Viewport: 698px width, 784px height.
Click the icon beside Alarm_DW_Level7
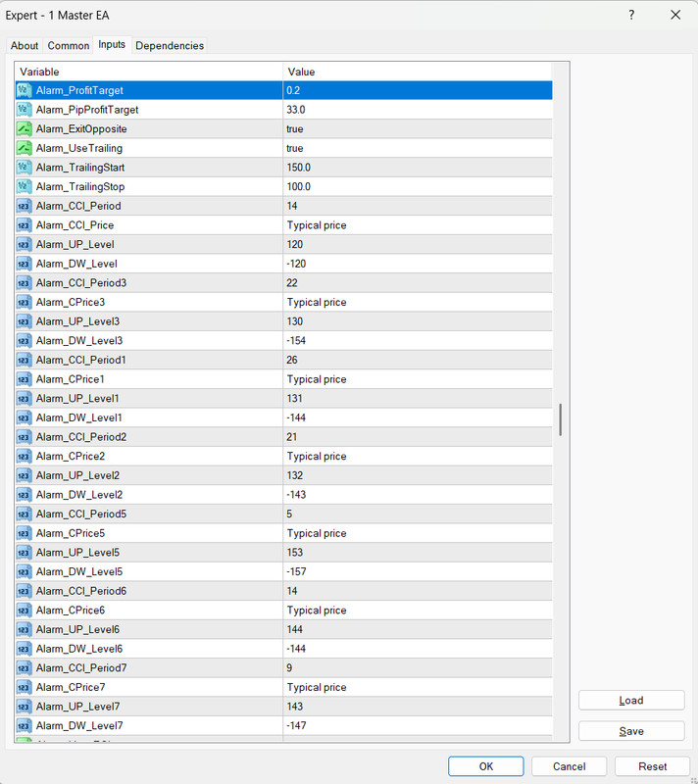point(24,725)
